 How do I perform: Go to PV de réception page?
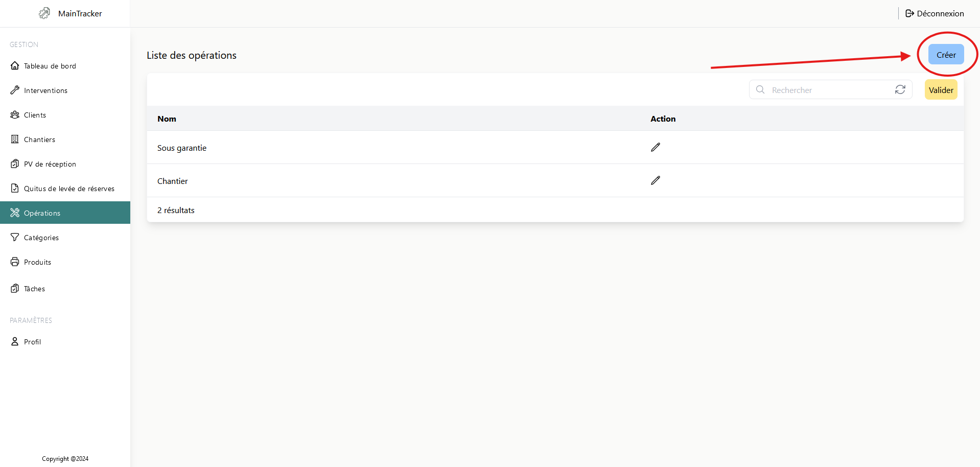coord(50,164)
